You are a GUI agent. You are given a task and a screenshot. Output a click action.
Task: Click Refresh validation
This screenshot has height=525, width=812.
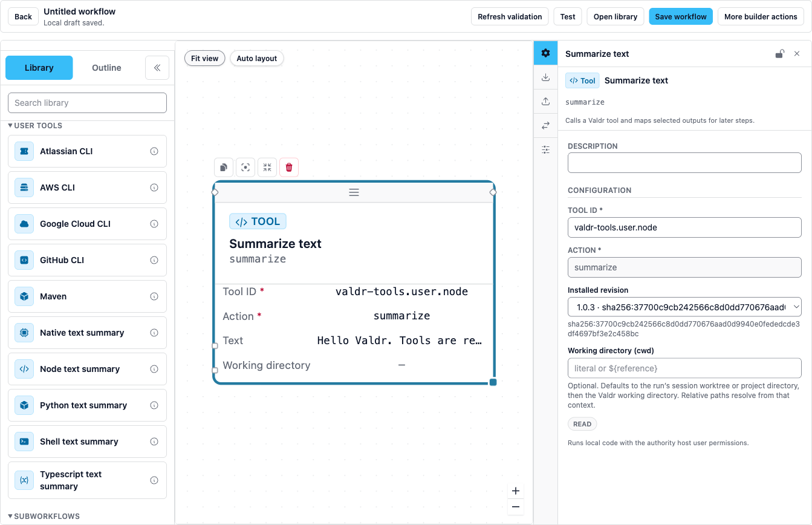tap(510, 16)
